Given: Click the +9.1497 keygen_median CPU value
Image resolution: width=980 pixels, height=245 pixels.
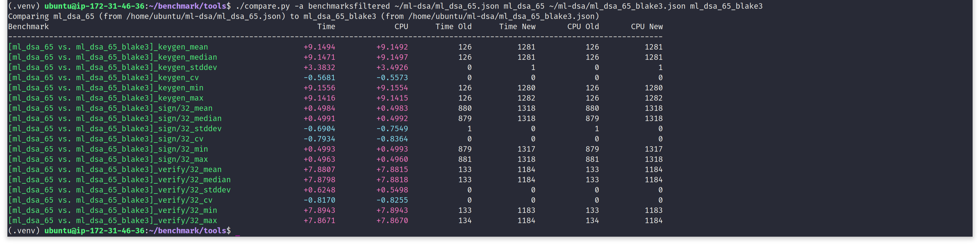Looking at the screenshot, I should (392, 57).
